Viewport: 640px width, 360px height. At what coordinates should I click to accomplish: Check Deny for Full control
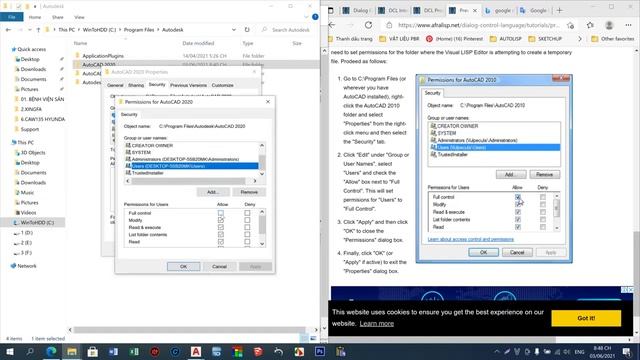247,213
